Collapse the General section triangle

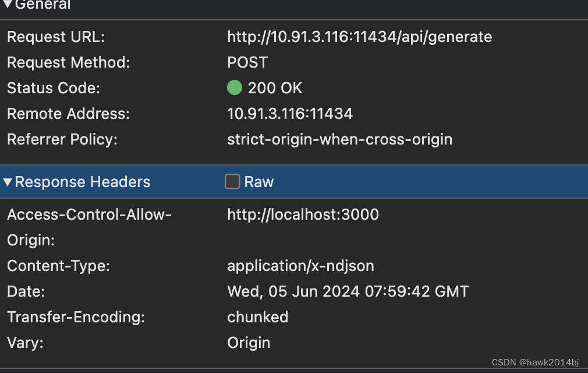8,5
